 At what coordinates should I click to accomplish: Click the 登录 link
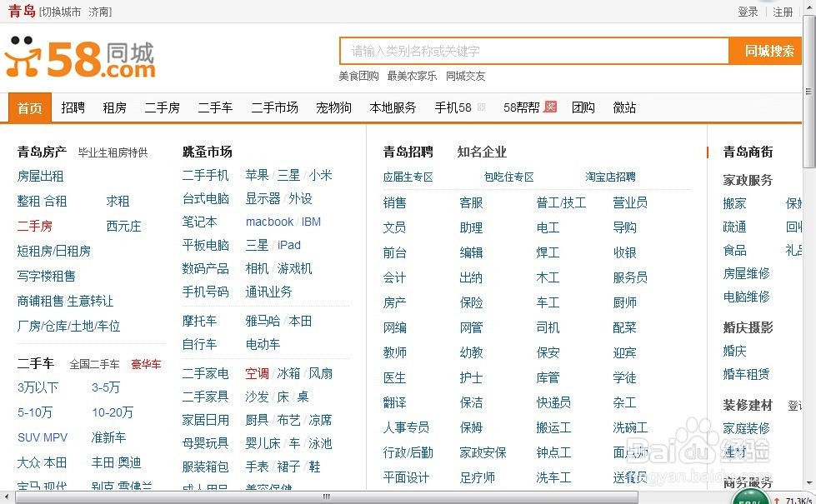pos(748,12)
